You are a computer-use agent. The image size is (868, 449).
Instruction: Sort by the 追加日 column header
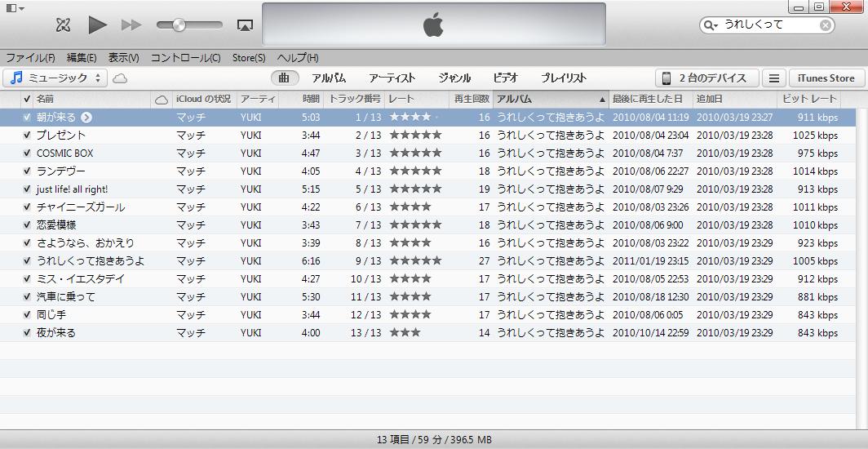734,99
